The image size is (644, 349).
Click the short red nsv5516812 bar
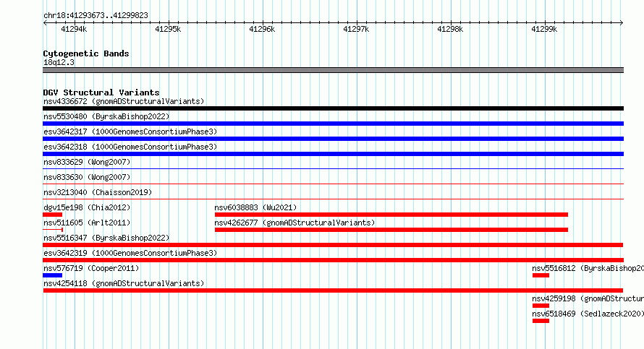tap(541, 275)
